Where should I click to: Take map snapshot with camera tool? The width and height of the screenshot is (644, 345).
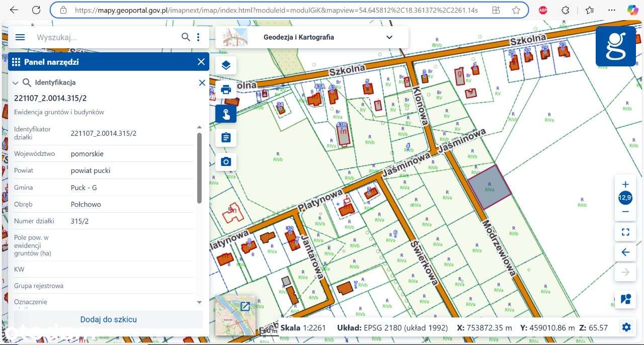[226, 161]
